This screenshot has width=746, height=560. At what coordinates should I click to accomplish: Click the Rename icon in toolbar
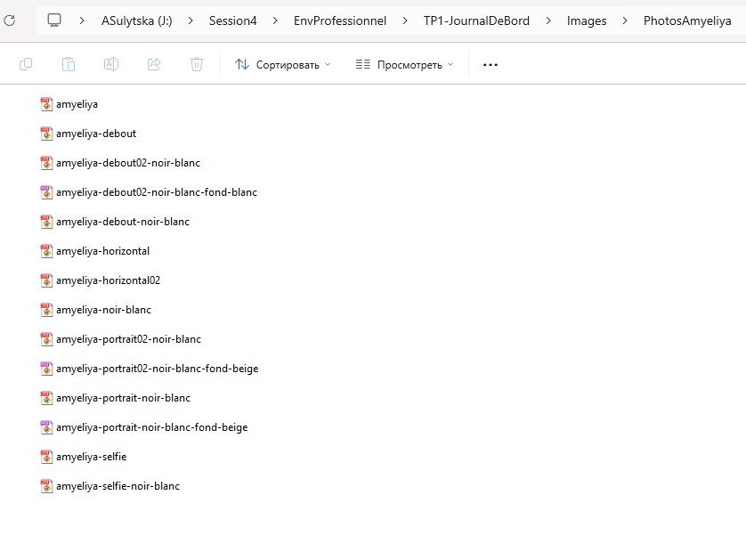click(x=111, y=64)
